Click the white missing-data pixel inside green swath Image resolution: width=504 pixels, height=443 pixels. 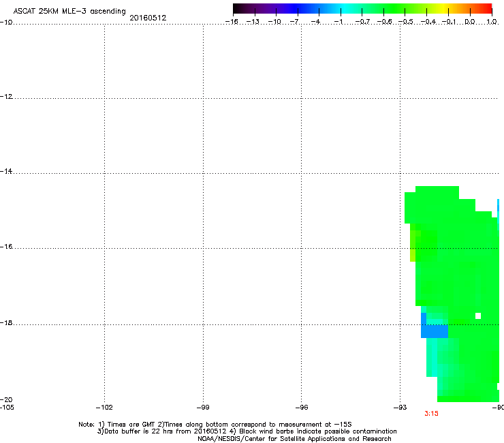click(478, 316)
